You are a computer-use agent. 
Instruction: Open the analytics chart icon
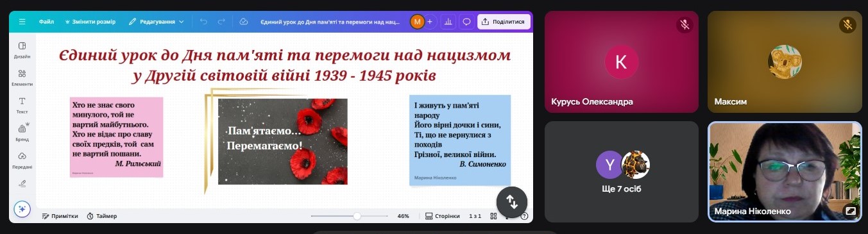[448, 21]
